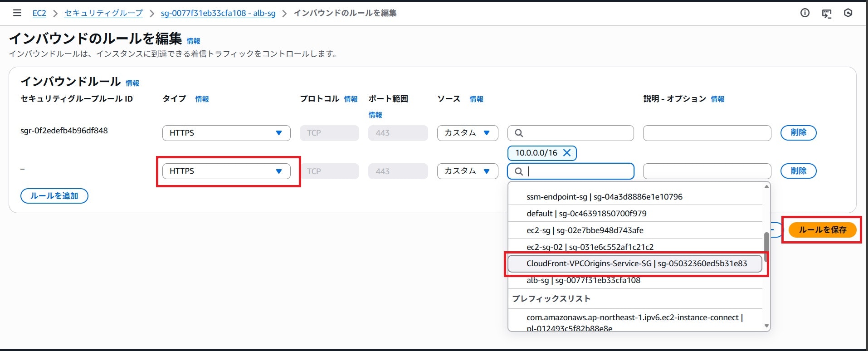Click the search icon in first rule source field
This screenshot has height=351, width=868.
pos(519,133)
